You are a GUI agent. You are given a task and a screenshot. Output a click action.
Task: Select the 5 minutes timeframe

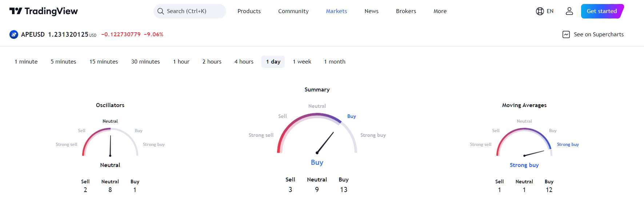[63, 62]
